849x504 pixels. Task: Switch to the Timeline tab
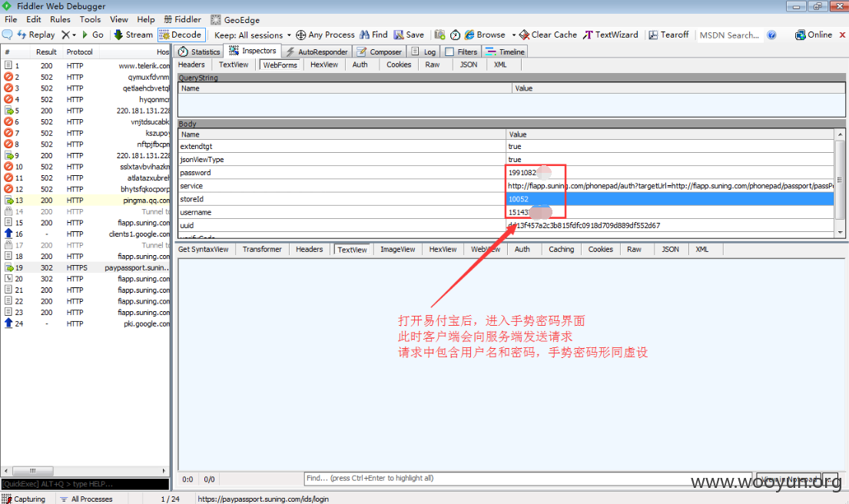(505, 51)
